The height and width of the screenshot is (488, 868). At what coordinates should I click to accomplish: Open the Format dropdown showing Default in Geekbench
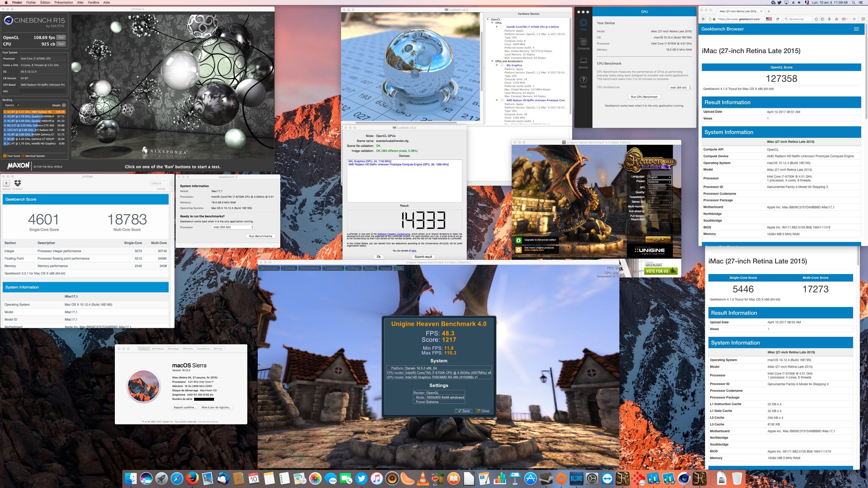pos(161,183)
